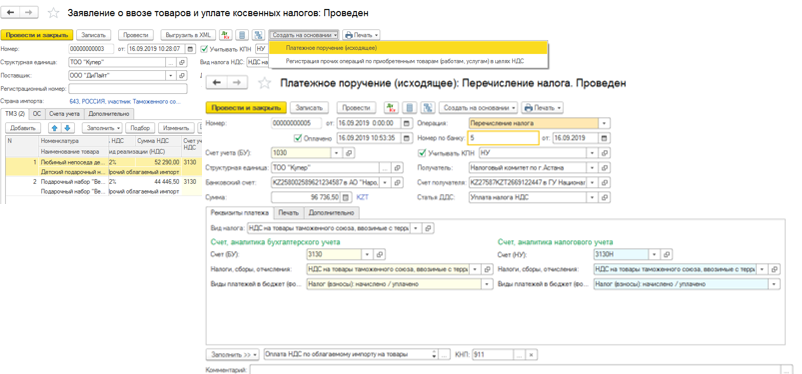The width and height of the screenshot is (802, 374).
Task: Expand Заполнить dropdown in ТМЗ table toolbar
Action: tap(103, 127)
